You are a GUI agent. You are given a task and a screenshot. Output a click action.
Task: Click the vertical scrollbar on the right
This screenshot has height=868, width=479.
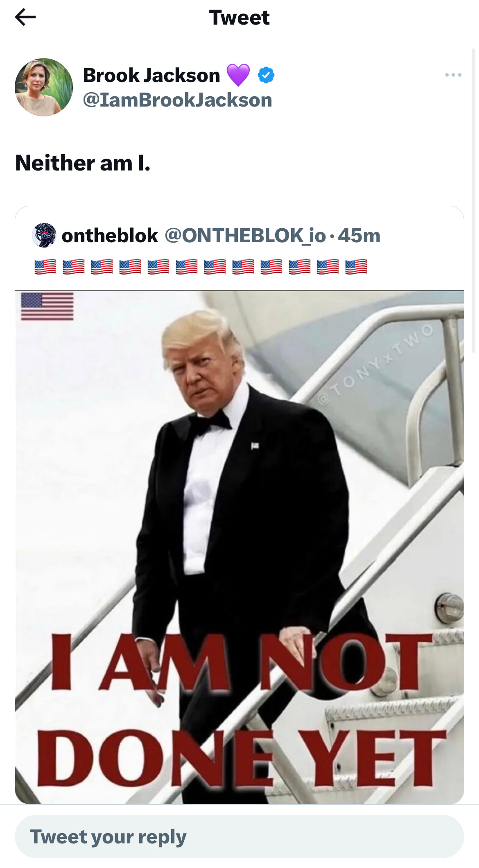coord(474,201)
